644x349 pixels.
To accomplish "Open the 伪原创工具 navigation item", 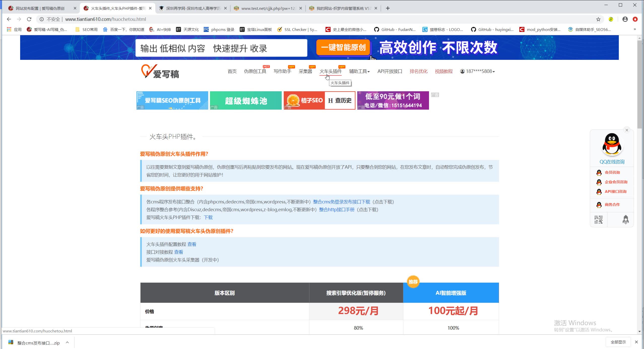I will tap(255, 71).
